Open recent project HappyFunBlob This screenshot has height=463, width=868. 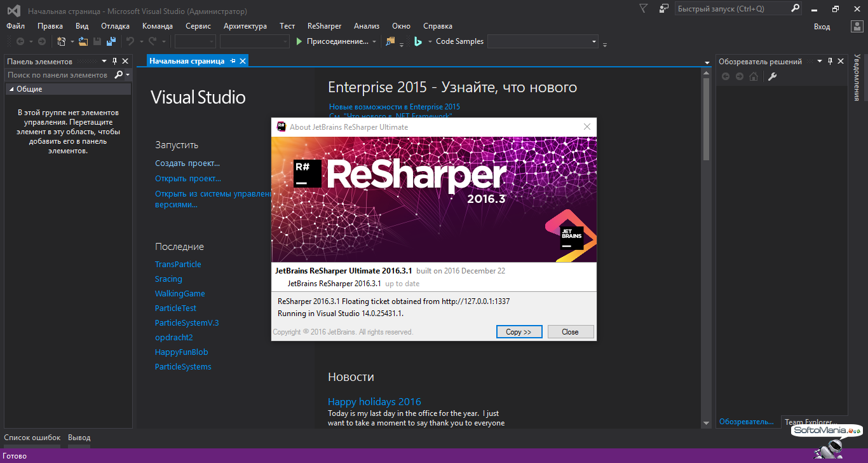[x=182, y=352]
